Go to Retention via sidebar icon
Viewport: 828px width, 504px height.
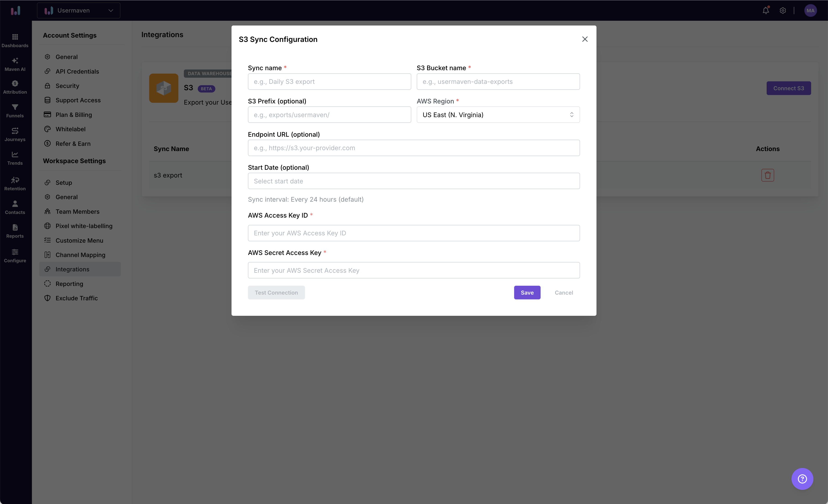click(x=15, y=183)
